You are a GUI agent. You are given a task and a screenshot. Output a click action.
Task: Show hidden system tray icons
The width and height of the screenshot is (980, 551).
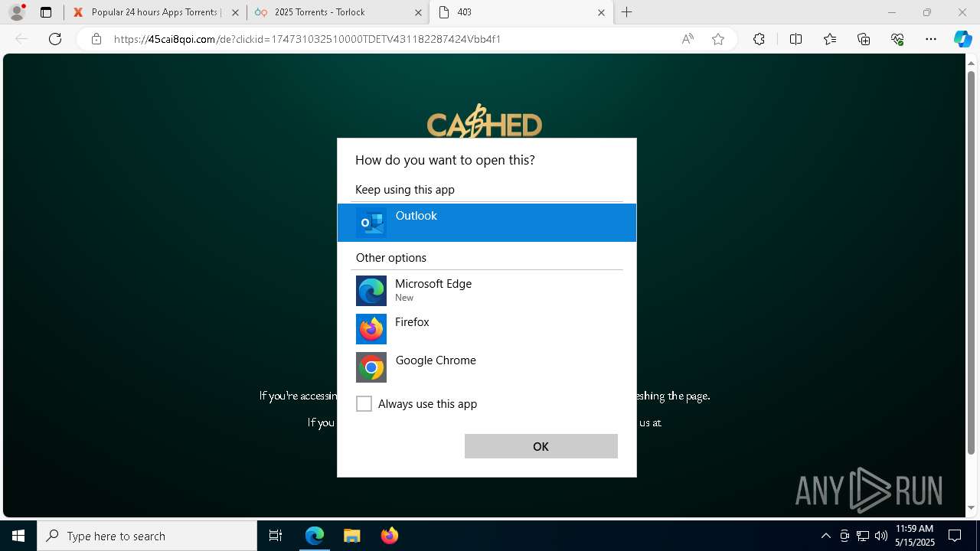coord(825,536)
